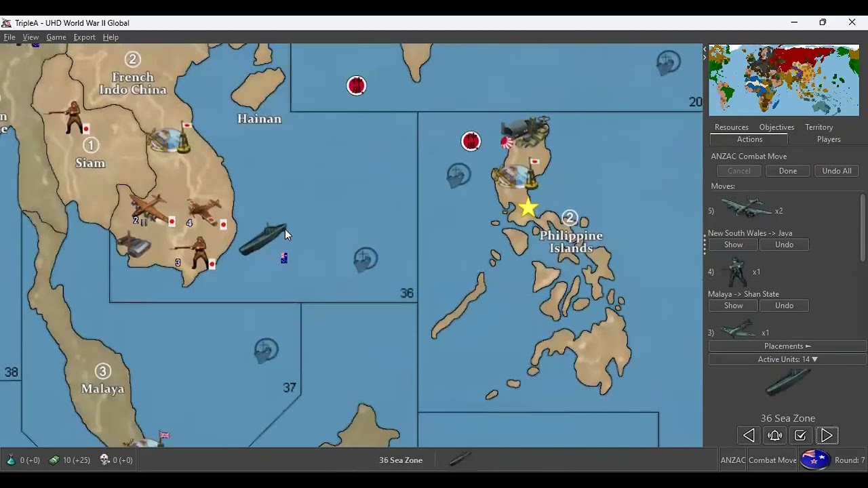Click the British flag marker in Malaya
This screenshot has width=868, height=488.
coord(164,435)
